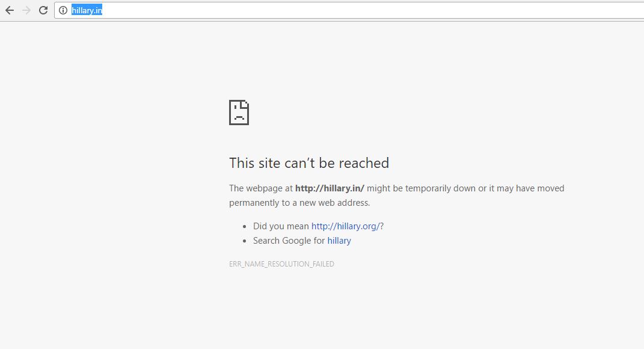This screenshot has width=644, height=349.
Task: Follow the Search Google 'hillary' link
Action: coord(339,241)
